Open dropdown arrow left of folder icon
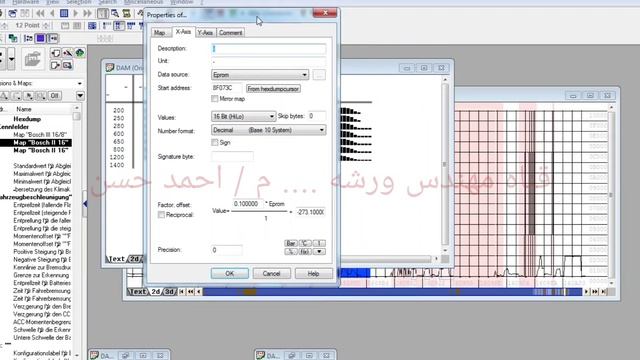 11,59
